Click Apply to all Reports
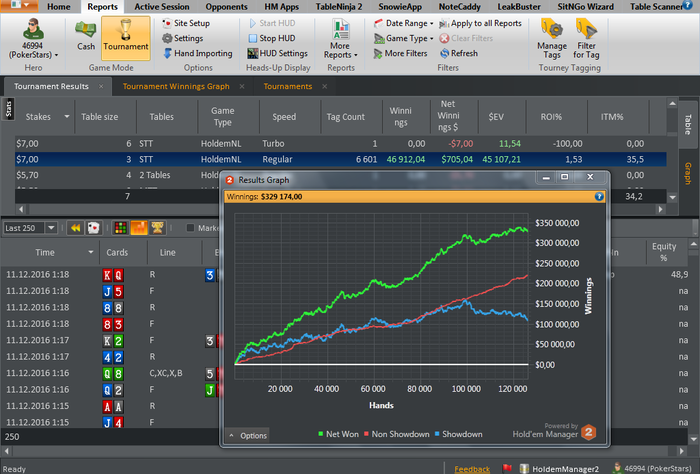The width and height of the screenshot is (700, 474). (x=480, y=23)
